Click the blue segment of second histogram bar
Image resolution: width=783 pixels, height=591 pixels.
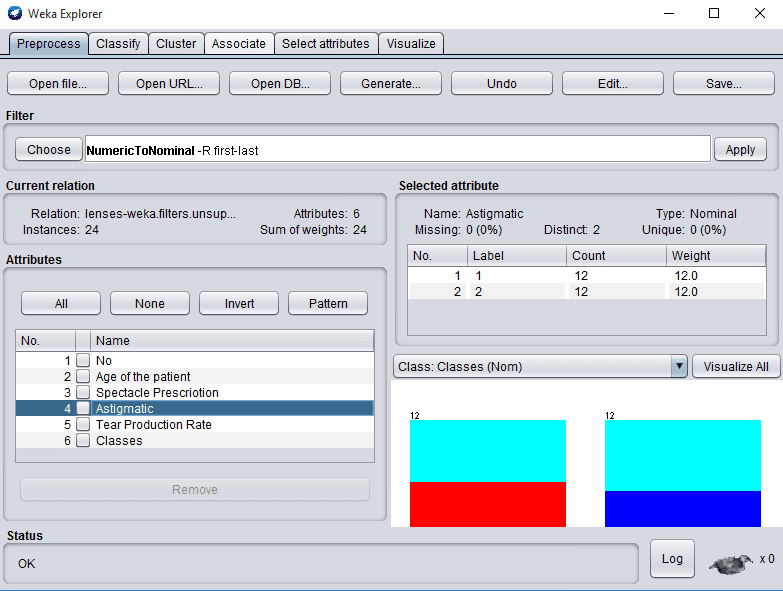tap(683, 509)
